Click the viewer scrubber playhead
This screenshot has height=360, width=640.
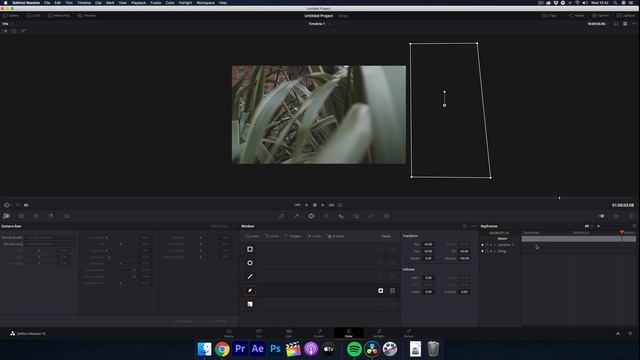click(x=559, y=198)
